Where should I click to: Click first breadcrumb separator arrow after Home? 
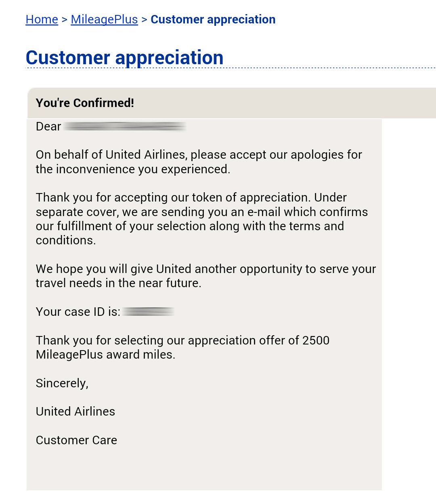coord(65,20)
